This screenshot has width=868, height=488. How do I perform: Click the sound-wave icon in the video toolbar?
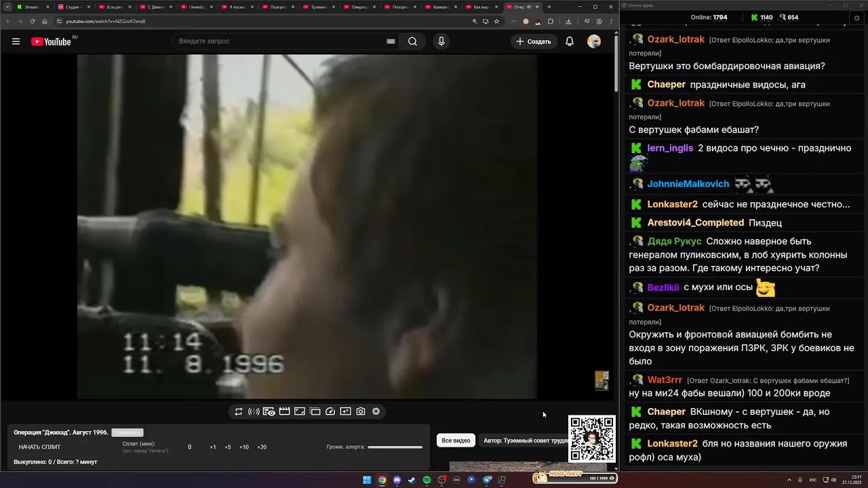pyautogui.click(x=254, y=411)
